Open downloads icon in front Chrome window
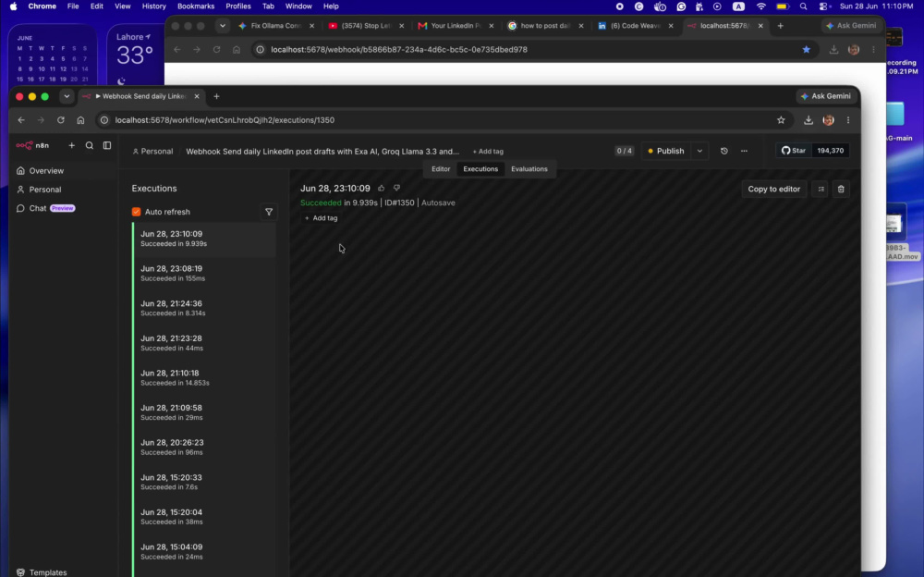The width and height of the screenshot is (924, 577). 808,120
